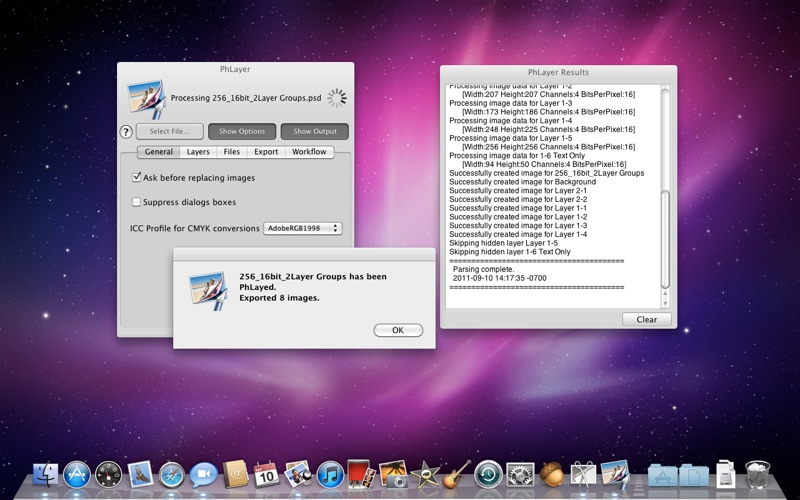The image size is (800, 500).
Task: Open the Trash in the Dock
Action: click(x=757, y=474)
